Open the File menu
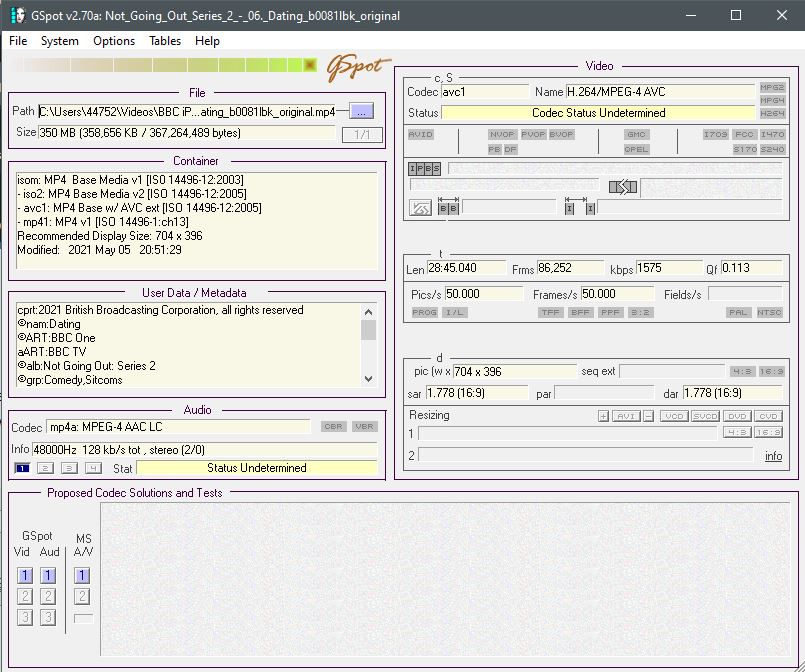 coord(18,41)
